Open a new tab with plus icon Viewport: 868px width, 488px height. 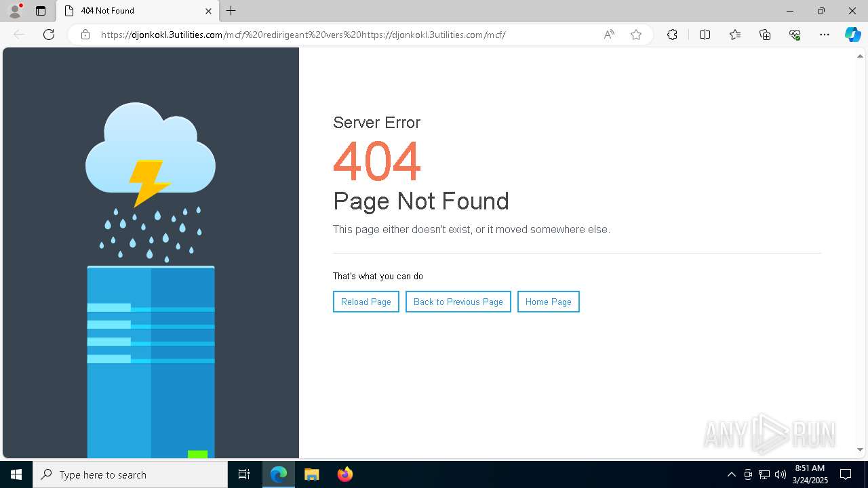point(231,11)
